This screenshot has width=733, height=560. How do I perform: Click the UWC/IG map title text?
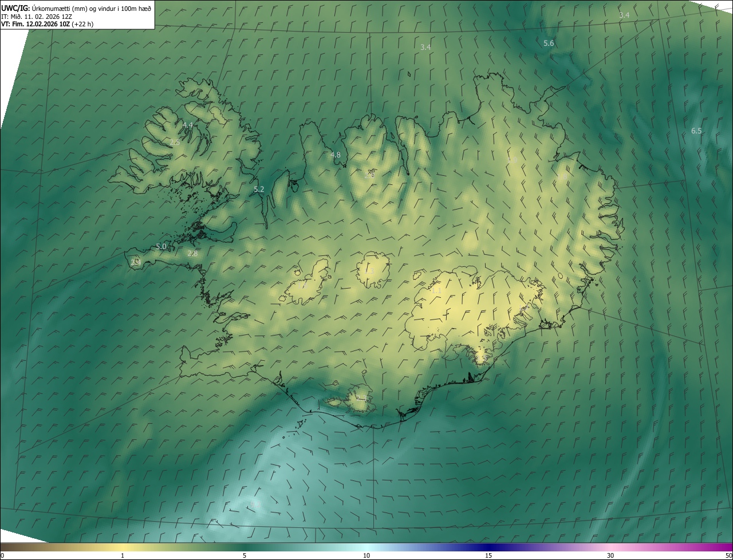coord(15,8)
